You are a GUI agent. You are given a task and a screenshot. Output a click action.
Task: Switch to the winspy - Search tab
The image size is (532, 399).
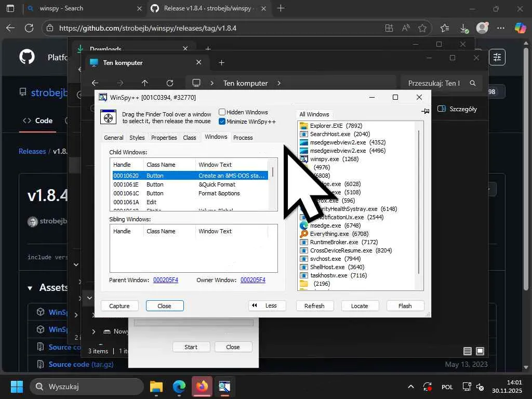pyautogui.click(x=84, y=8)
